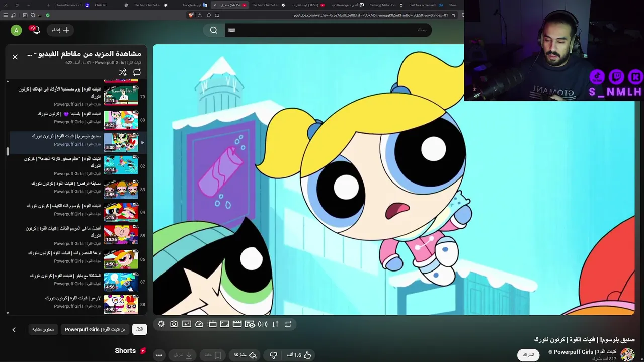Image resolution: width=644 pixels, height=362 pixels.
Task: Click the YouTube search magnifier button
Action: (214, 30)
